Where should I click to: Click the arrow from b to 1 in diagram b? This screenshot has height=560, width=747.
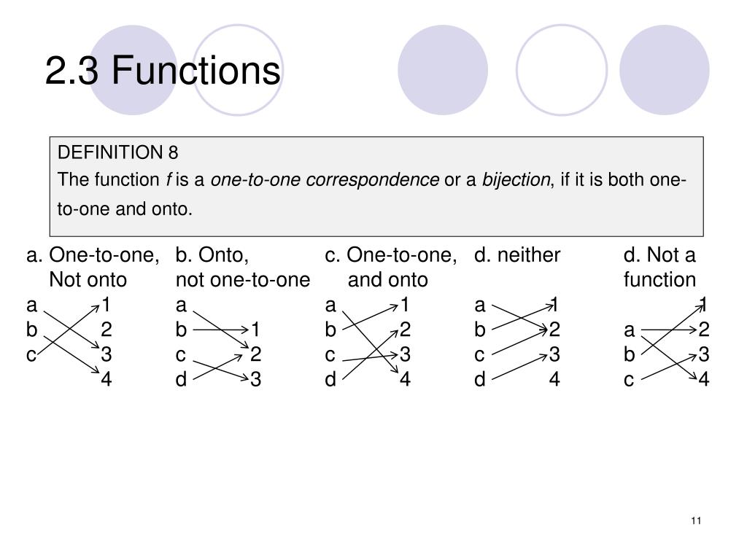coord(220,330)
